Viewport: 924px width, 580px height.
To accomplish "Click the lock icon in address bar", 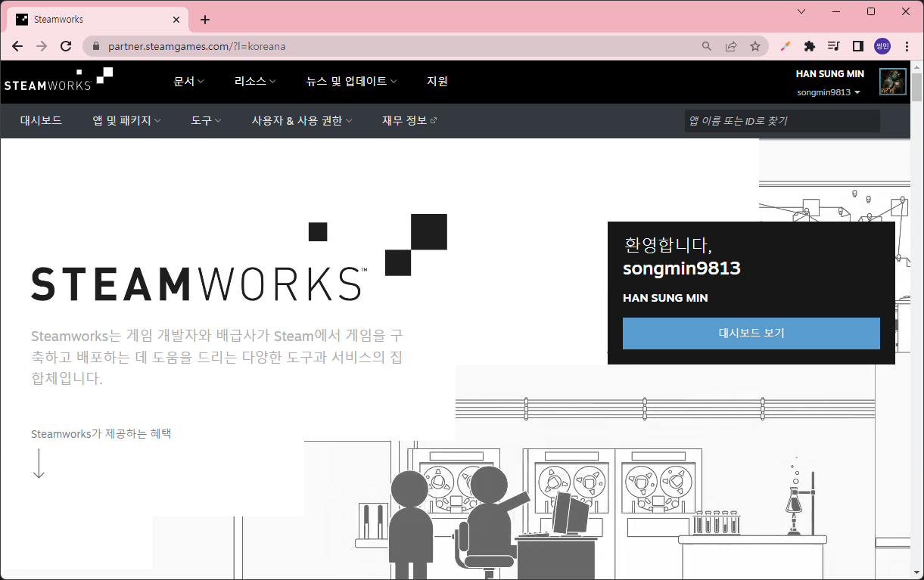I will pos(96,46).
